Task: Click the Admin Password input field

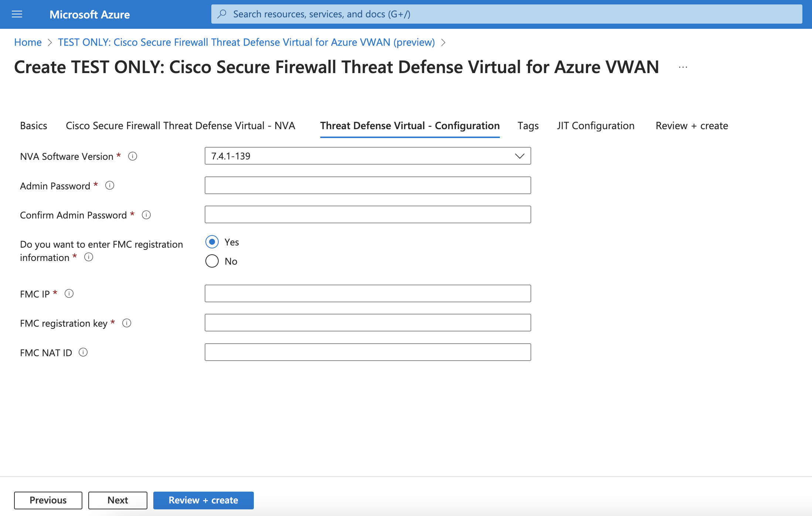Action: [x=368, y=186]
